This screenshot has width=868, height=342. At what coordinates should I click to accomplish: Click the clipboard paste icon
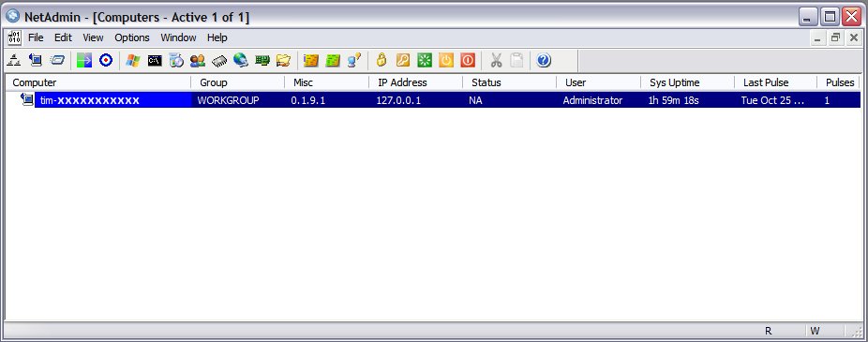click(516, 60)
